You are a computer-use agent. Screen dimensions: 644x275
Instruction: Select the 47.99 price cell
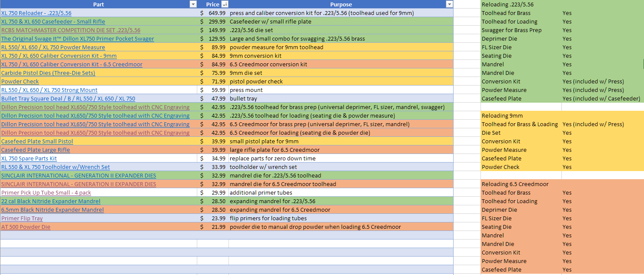tap(213, 98)
